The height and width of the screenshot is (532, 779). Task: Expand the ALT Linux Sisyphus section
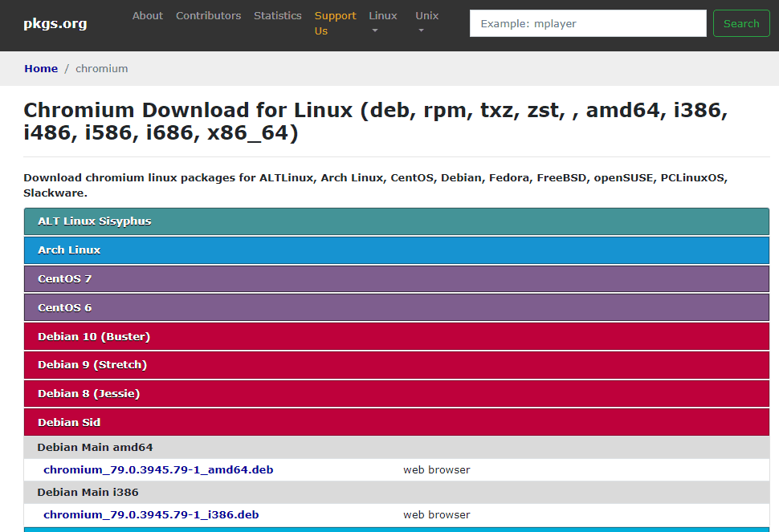coord(397,221)
